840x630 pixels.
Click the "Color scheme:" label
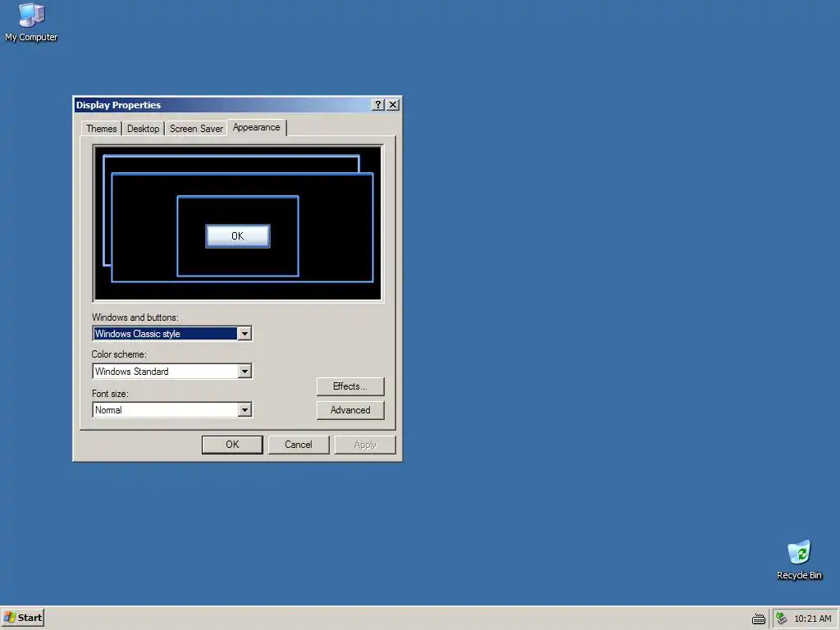point(119,354)
